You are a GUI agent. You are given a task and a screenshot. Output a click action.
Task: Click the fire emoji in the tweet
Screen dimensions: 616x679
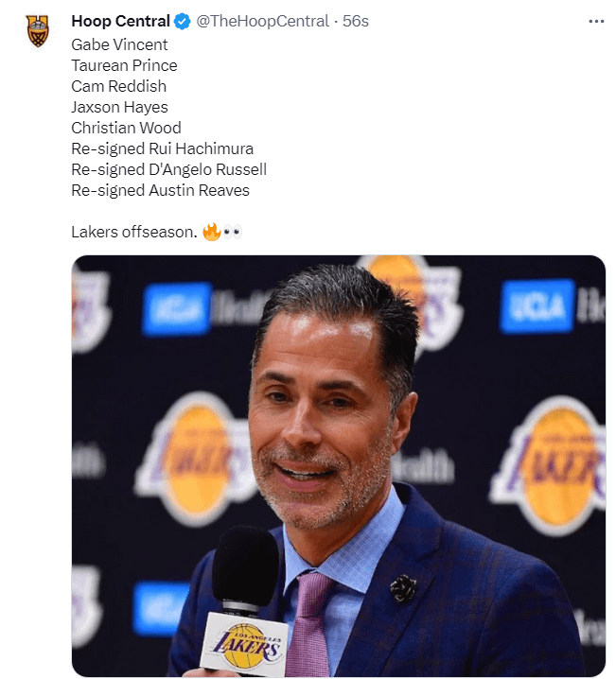click(x=211, y=232)
